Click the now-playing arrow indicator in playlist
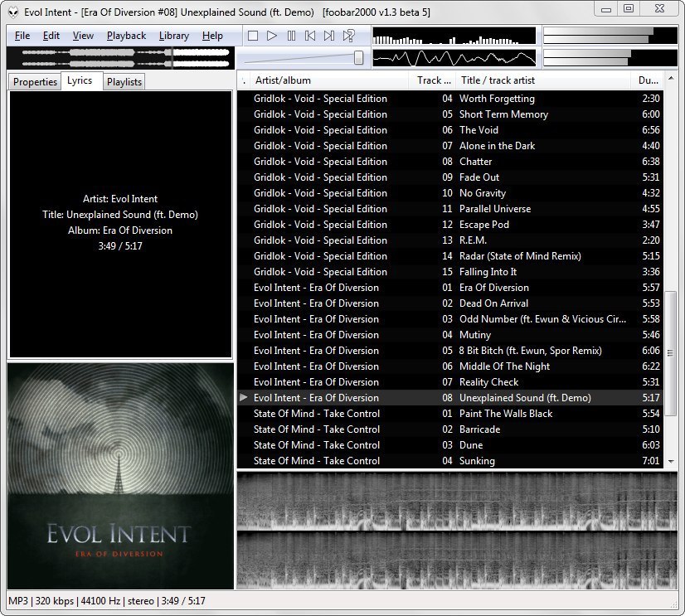 [x=244, y=398]
